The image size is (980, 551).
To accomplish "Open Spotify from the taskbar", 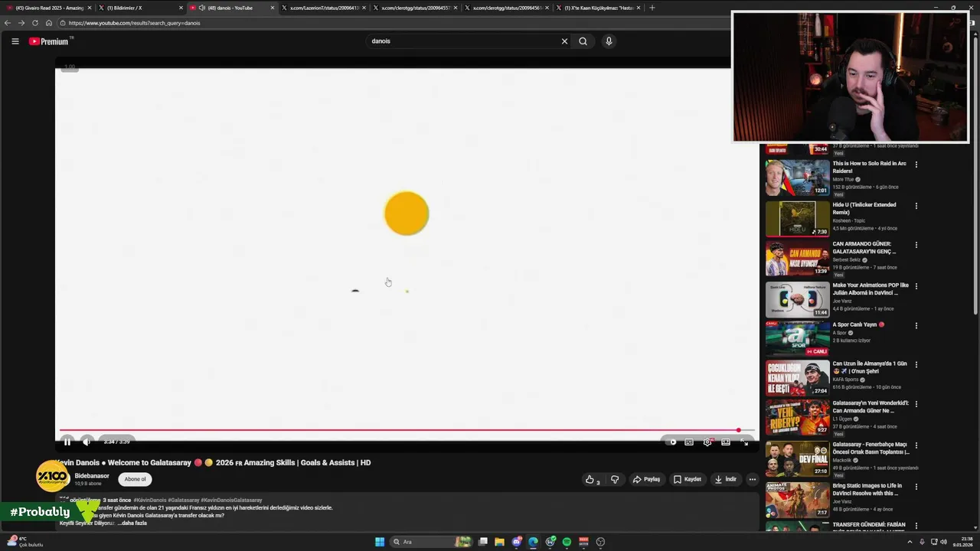I will [x=567, y=542].
